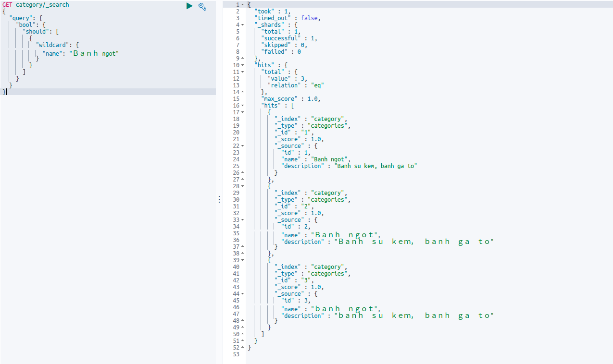Screen dimensions: 613x364
Task: Click the lowercase description on line 47
Action: 414,315
